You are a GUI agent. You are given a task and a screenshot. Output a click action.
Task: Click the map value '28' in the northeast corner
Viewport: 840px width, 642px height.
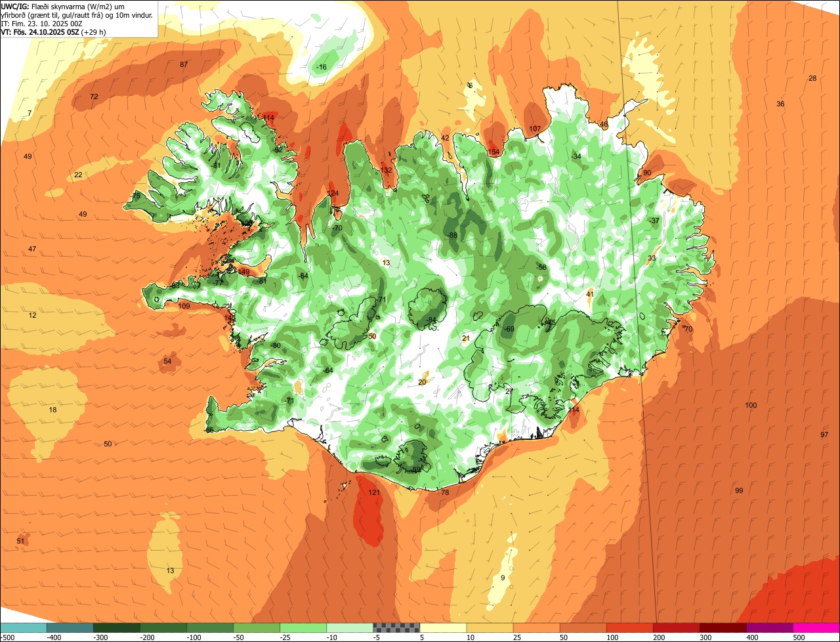coord(812,78)
